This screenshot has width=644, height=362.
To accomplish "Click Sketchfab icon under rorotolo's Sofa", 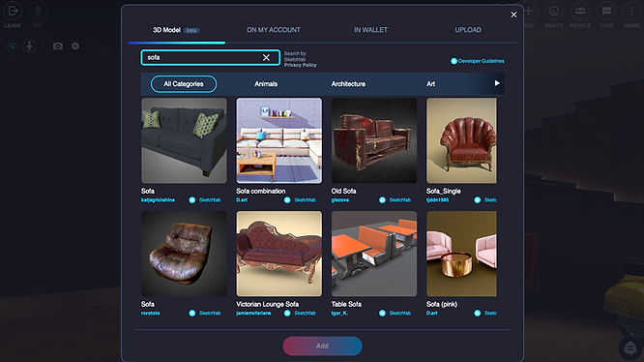I will (x=192, y=313).
